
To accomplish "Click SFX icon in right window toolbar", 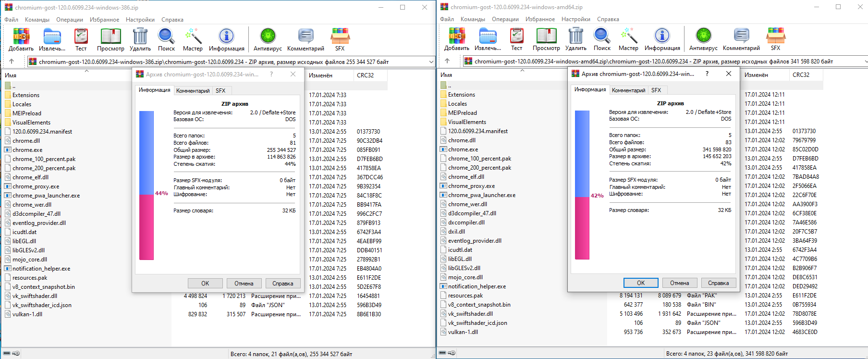I will 775,39.
